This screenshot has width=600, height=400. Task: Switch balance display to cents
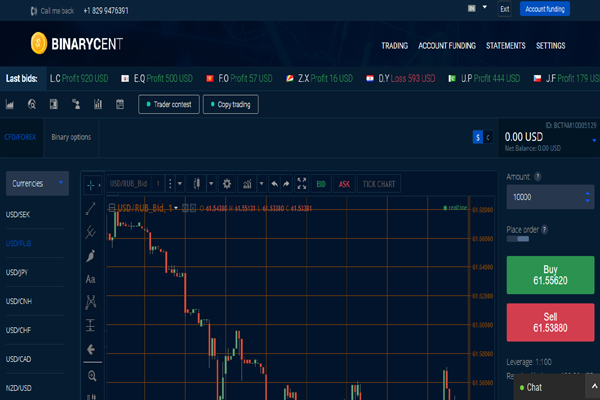coord(488,137)
